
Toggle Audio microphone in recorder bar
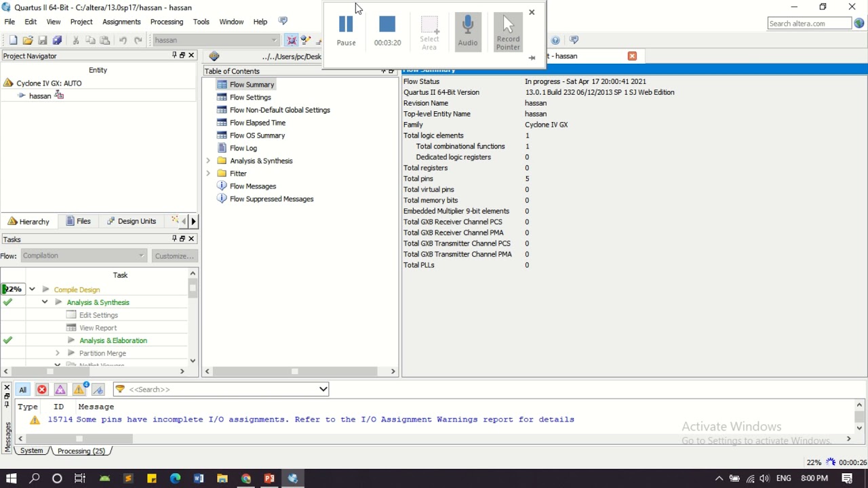point(467,30)
